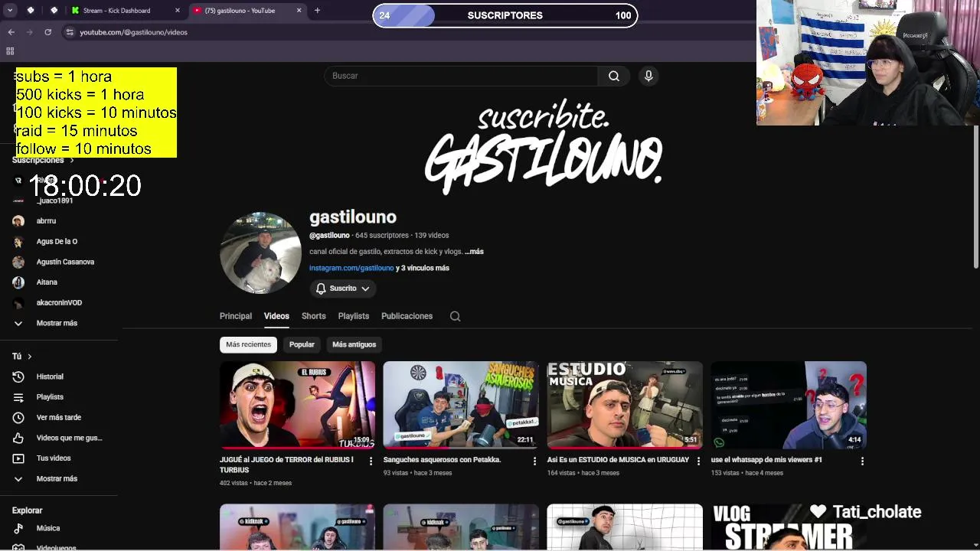Switch to the Publicaciones channel tab

[x=407, y=316]
